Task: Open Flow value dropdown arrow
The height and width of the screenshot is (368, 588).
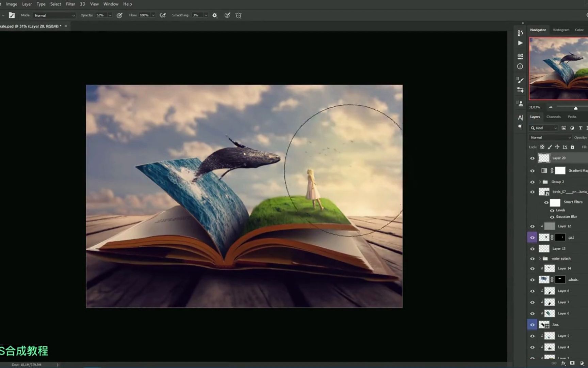Action: (x=153, y=15)
